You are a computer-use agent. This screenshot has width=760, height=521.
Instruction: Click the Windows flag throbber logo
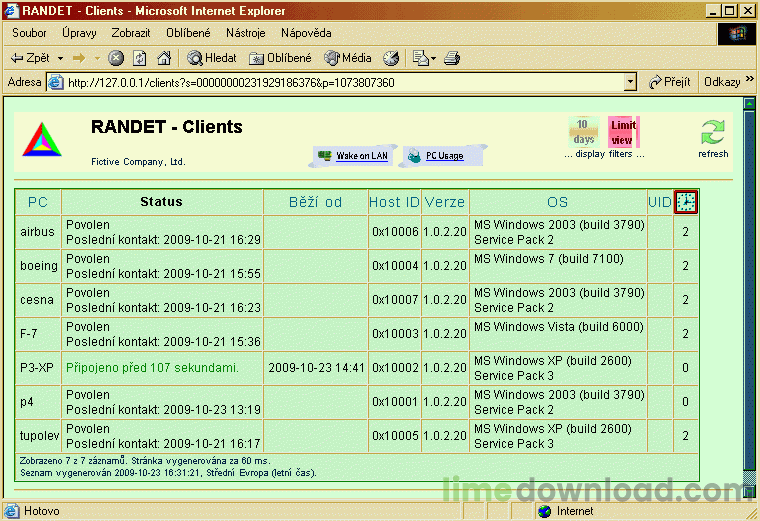coord(736,33)
